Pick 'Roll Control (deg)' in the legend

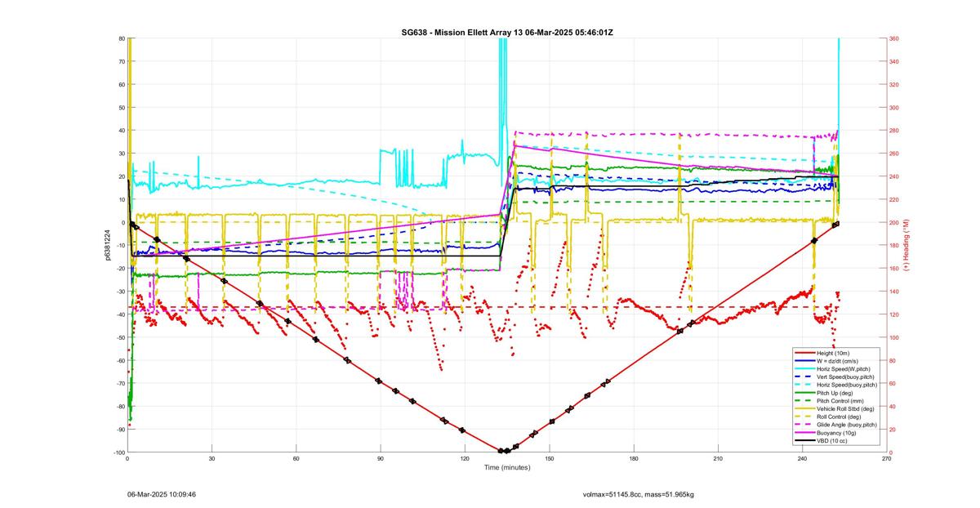tap(840, 417)
